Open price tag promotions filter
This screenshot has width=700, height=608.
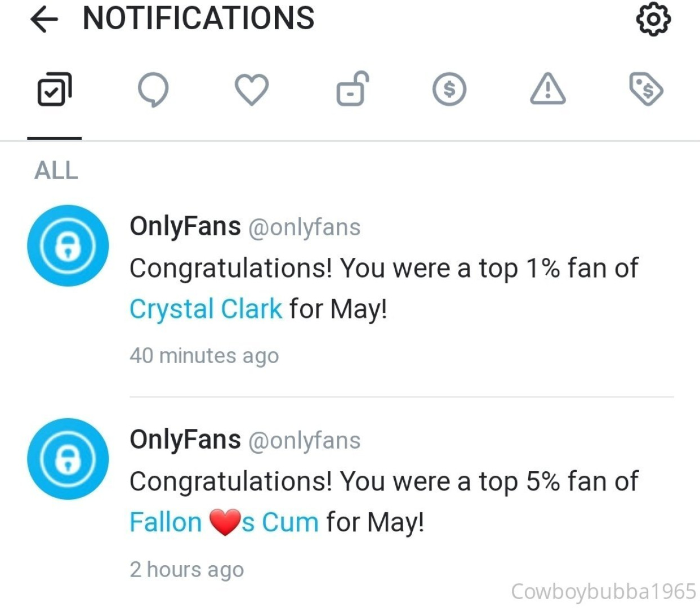(646, 90)
